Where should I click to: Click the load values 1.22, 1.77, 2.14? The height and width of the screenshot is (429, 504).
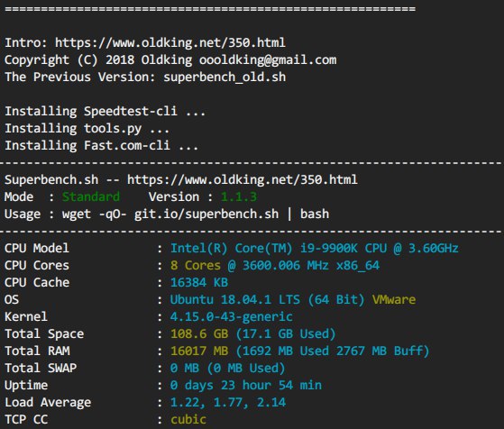[228, 403]
